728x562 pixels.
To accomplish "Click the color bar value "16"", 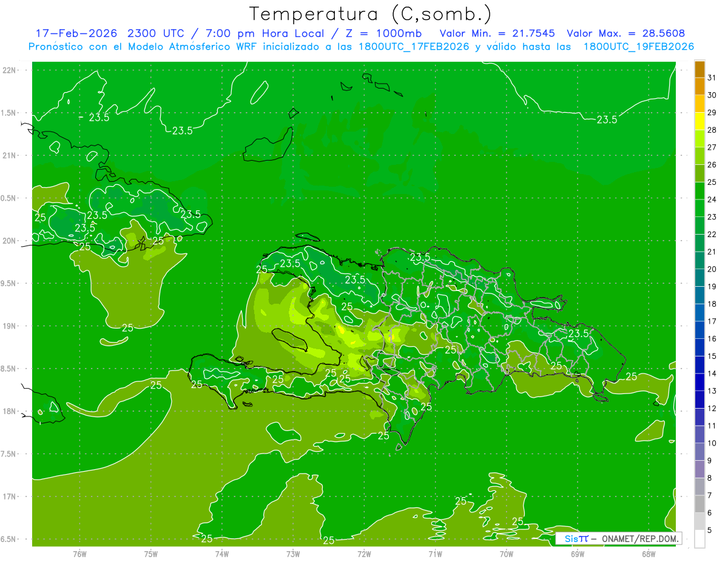I will tap(712, 339).
